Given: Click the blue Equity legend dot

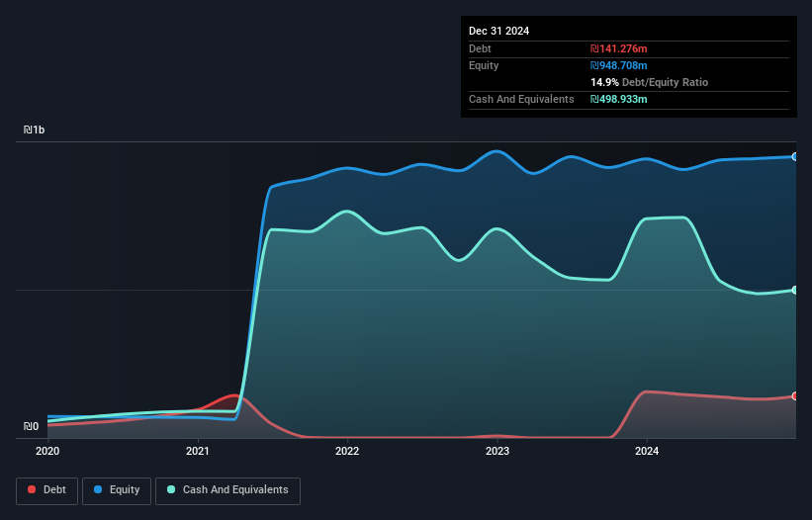Looking at the screenshot, I should pos(98,489).
